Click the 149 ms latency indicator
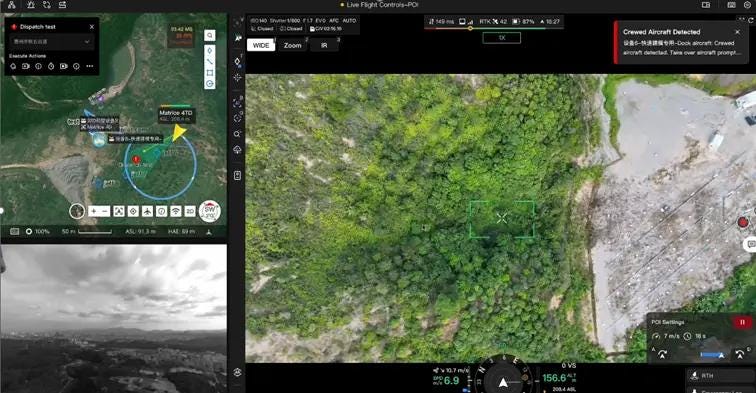This screenshot has height=393, width=756. click(x=441, y=22)
